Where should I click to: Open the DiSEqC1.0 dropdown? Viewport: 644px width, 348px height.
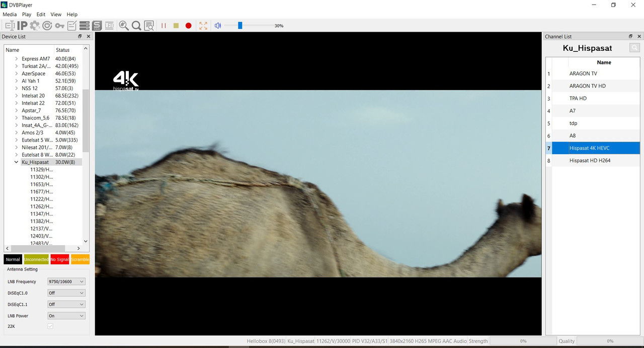(x=66, y=293)
